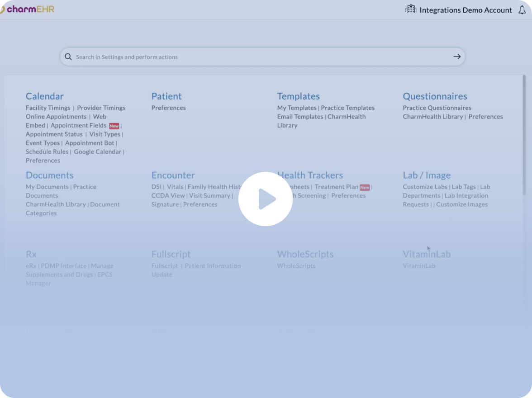This screenshot has width=532, height=398.
Task: Open the Calendar settings heading
Action: tap(44, 96)
